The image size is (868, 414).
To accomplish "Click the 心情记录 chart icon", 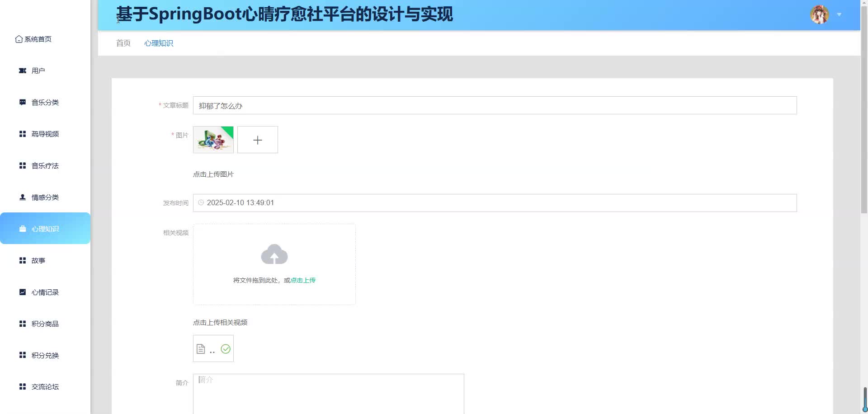I will tap(22, 292).
